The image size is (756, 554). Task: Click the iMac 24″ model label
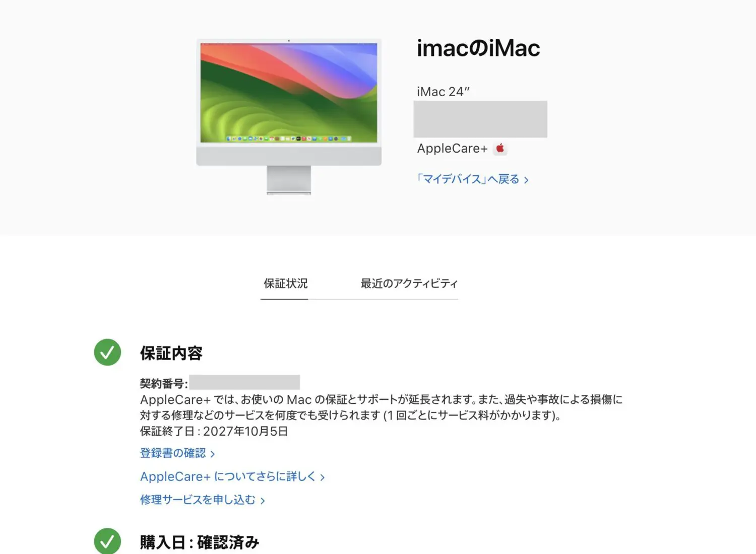click(443, 92)
